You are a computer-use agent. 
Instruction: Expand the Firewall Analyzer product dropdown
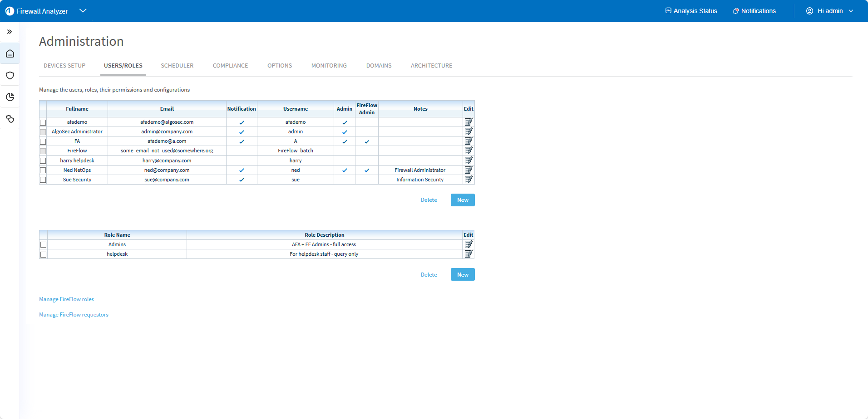(83, 11)
